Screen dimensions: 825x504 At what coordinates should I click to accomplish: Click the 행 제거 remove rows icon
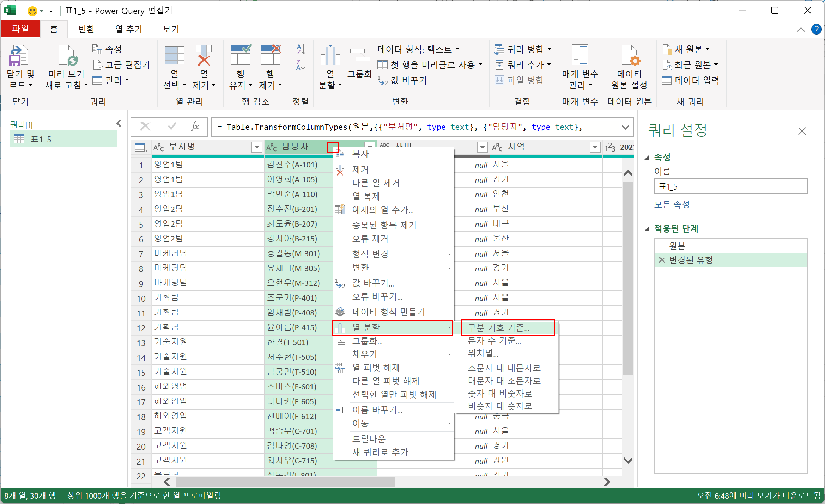point(270,55)
